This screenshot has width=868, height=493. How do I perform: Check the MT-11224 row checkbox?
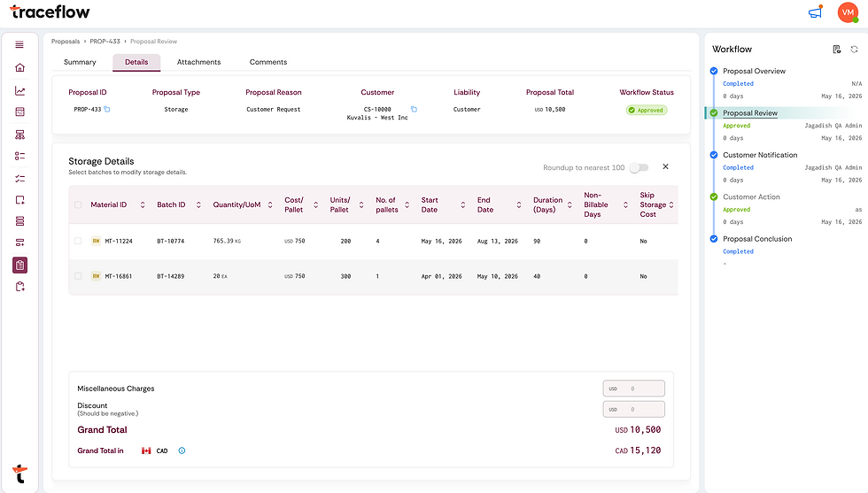[78, 241]
